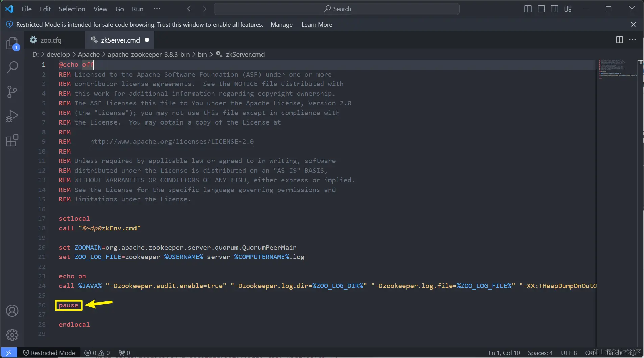Open the Run menu
Screen dimensions: 644x358
[138, 9]
